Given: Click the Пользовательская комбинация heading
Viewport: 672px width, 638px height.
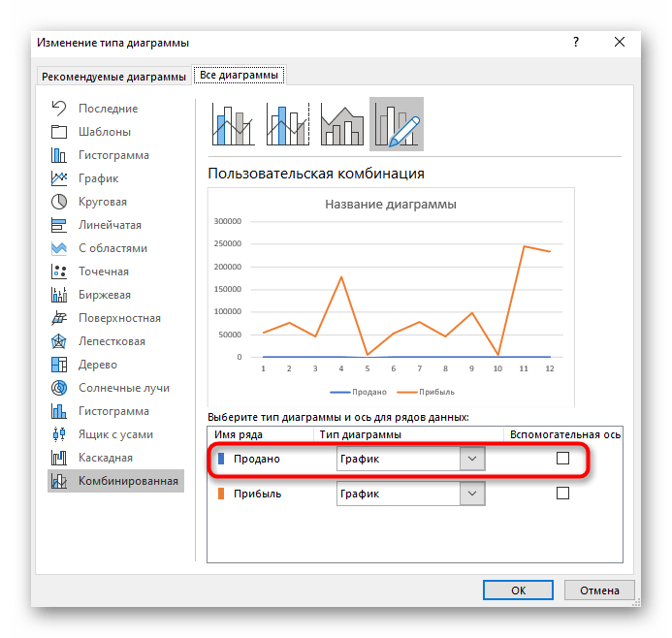Looking at the screenshot, I should coord(316,174).
